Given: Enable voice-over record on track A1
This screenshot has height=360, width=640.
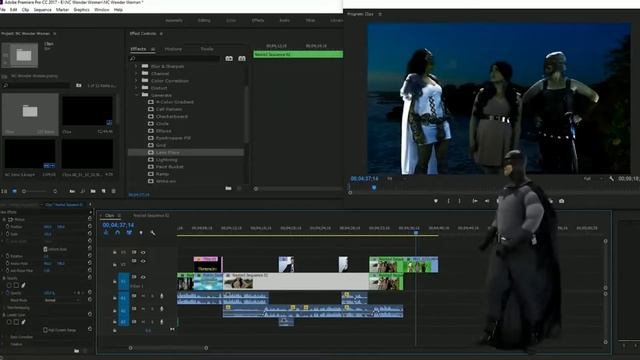Looking at the screenshot, I should pyautogui.click(x=162, y=296).
